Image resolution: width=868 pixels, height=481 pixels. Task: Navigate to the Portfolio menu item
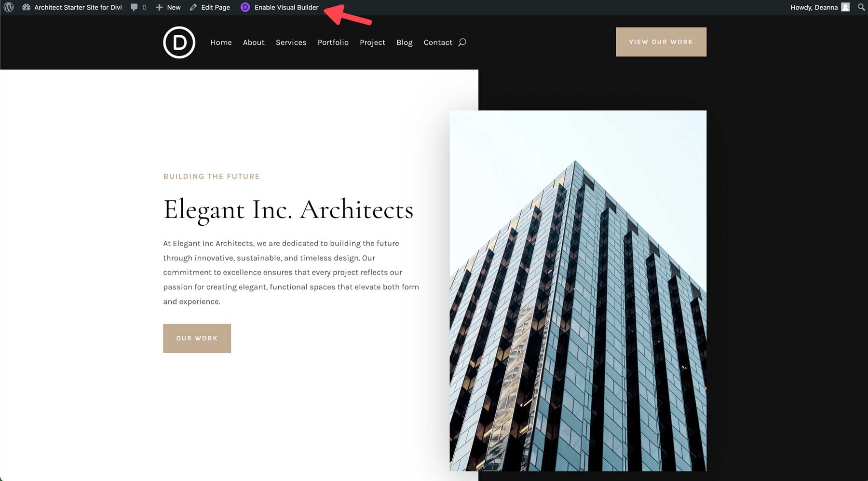(333, 42)
